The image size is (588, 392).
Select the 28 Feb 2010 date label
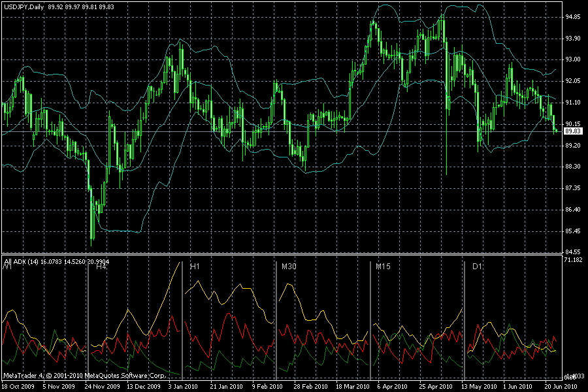point(310,386)
